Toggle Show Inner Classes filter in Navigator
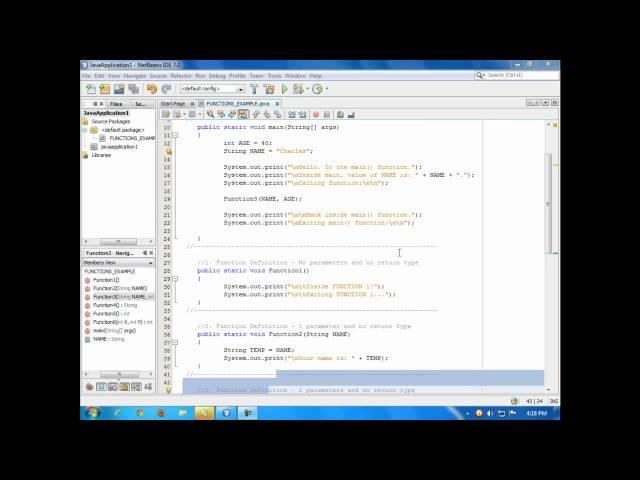The height and width of the screenshot is (480, 640). (136, 386)
